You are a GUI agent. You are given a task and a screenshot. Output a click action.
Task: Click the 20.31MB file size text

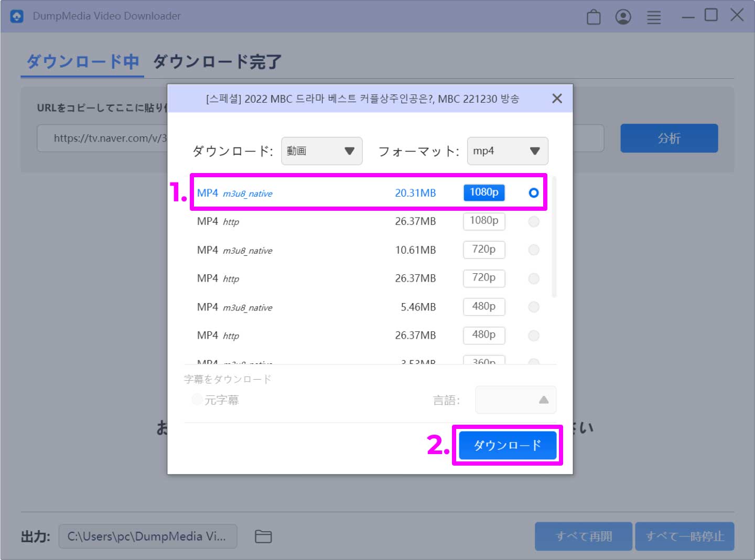pyautogui.click(x=415, y=193)
